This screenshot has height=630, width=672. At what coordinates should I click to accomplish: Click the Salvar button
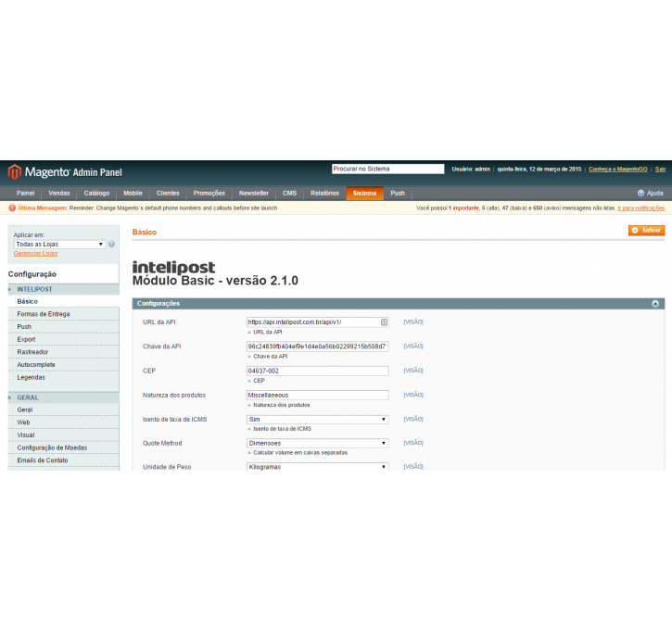[x=646, y=231]
